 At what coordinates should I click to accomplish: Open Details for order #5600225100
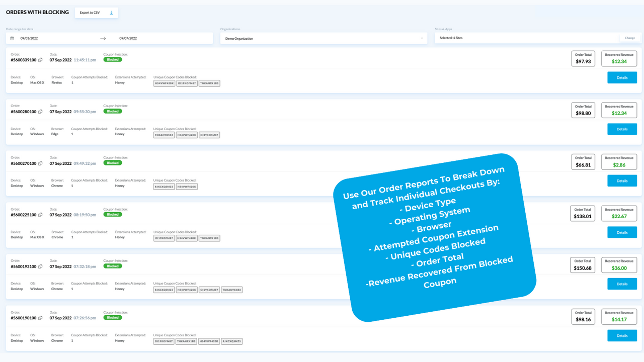(622, 232)
